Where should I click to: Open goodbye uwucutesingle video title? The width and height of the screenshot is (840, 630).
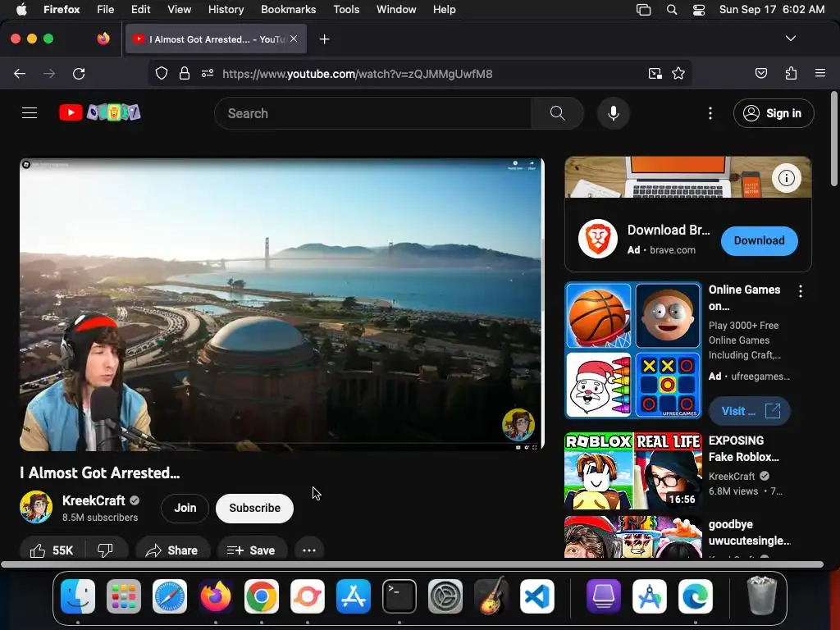point(750,532)
